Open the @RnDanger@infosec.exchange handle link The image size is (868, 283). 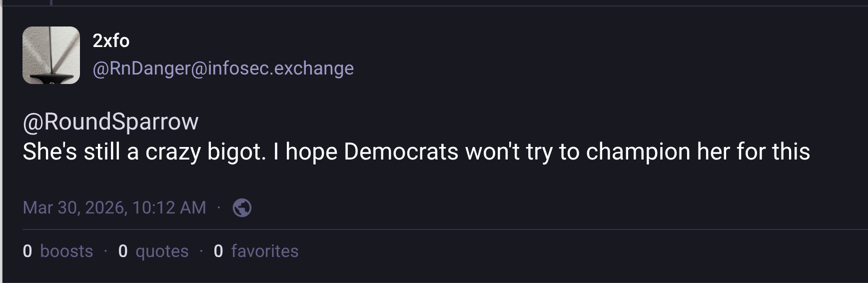223,68
